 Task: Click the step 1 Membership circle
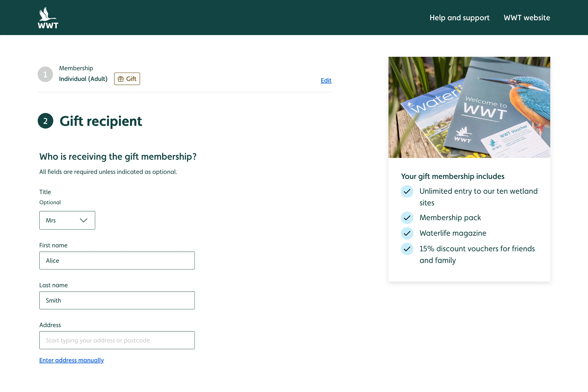45,74
